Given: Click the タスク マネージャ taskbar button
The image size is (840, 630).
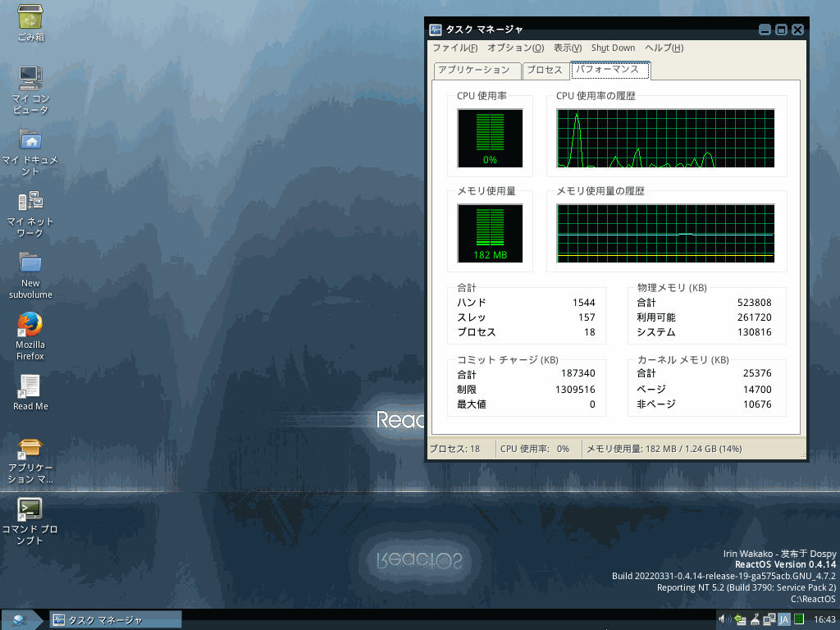Looking at the screenshot, I should tap(116, 620).
